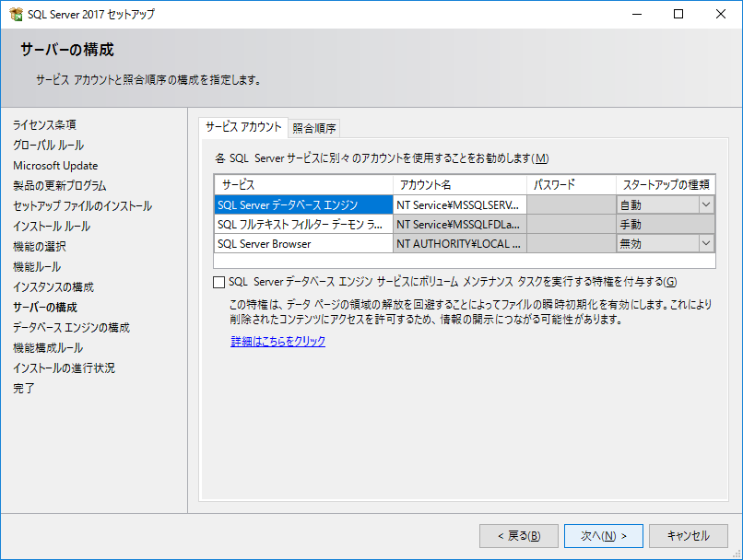Click the アカウント名 column header
This screenshot has width=743, height=560.
coord(460,184)
